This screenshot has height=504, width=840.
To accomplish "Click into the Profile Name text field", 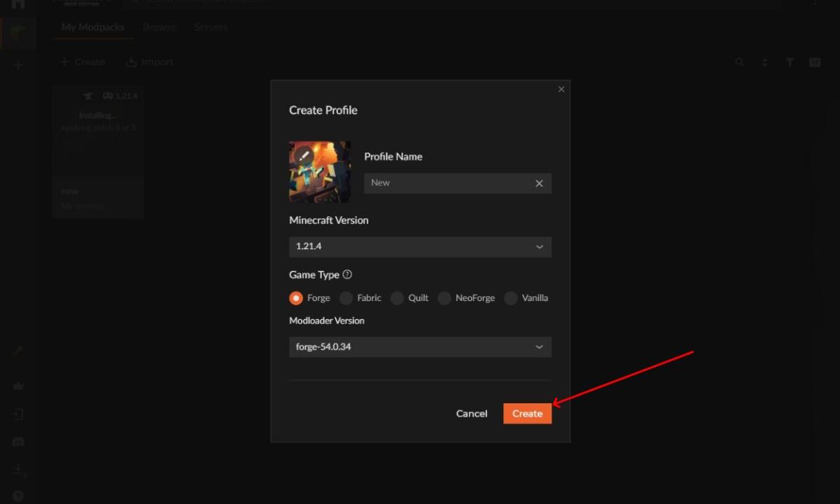I will click(448, 183).
